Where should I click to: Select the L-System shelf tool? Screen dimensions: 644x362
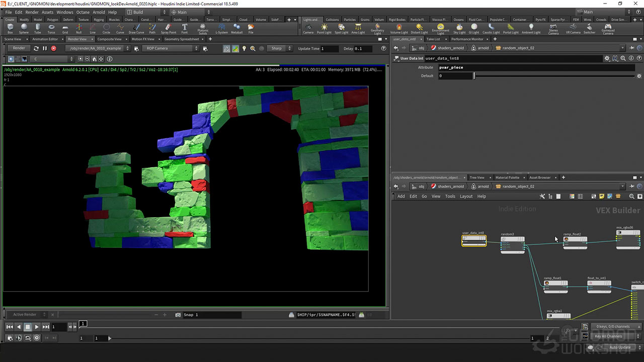221,28
